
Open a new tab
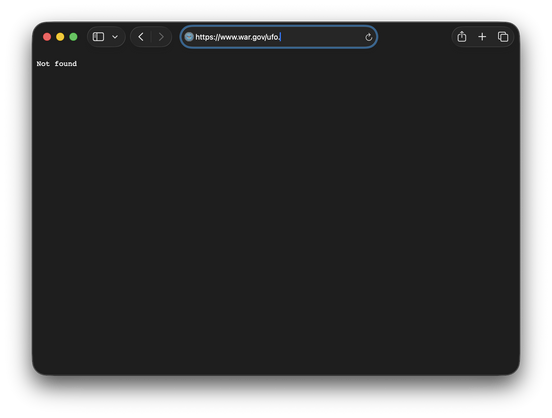click(x=482, y=37)
